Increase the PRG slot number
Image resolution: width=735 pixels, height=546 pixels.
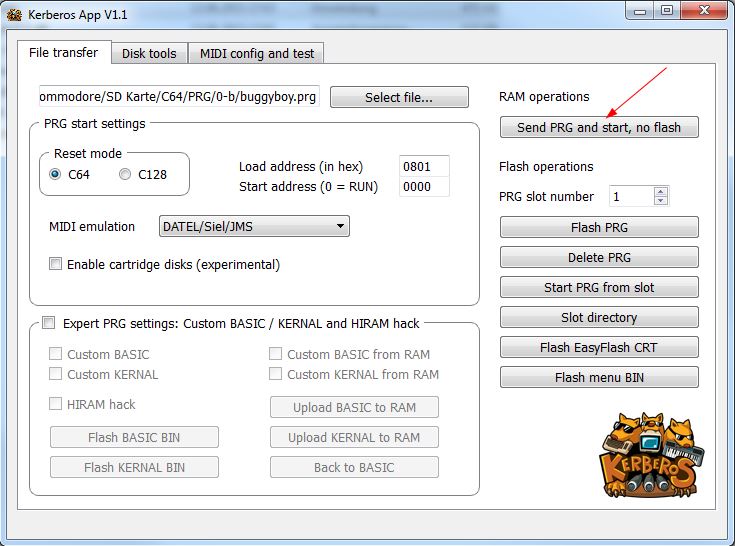coord(661,192)
